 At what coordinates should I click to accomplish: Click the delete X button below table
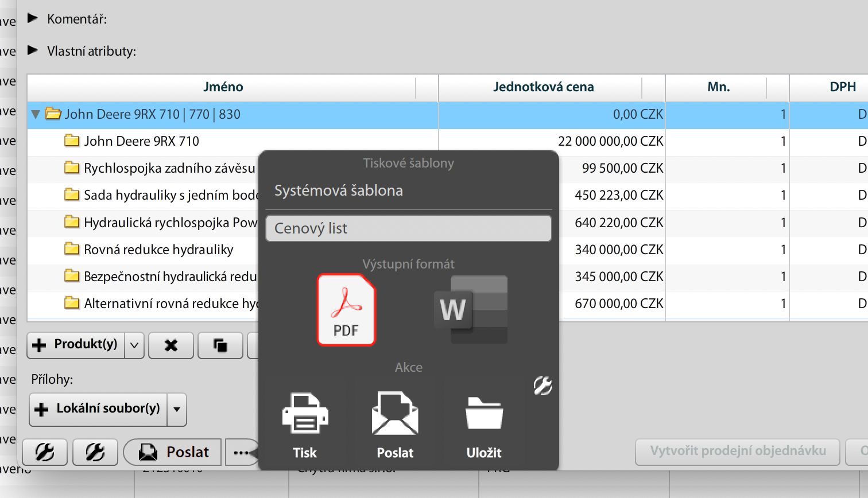pyautogui.click(x=171, y=345)
